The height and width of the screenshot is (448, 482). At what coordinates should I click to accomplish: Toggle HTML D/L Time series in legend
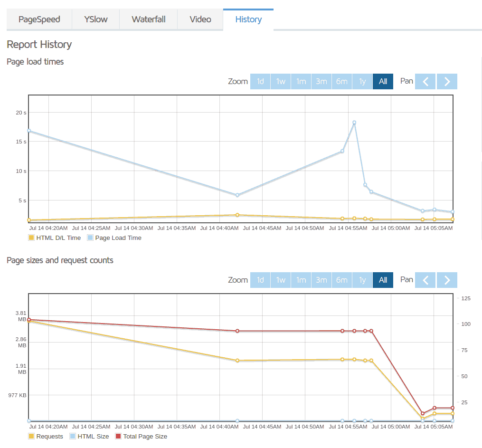55,238
